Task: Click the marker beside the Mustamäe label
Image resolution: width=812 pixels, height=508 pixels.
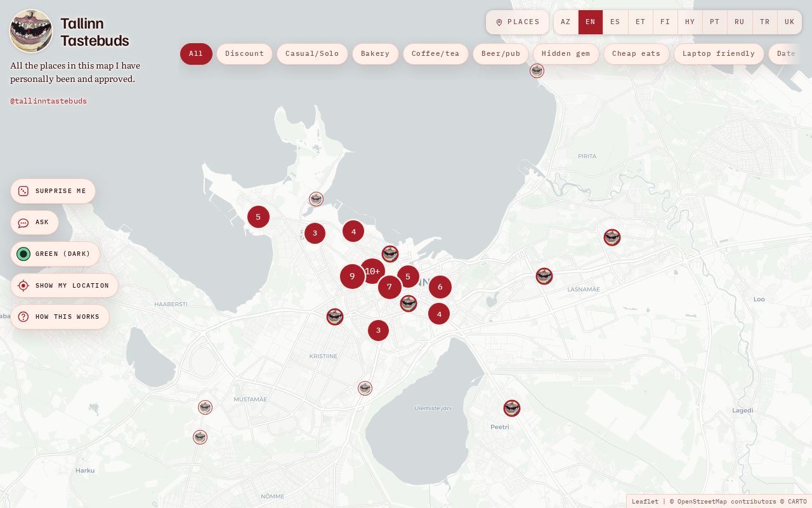Action: pyautogui.click(x=205, y=407)
